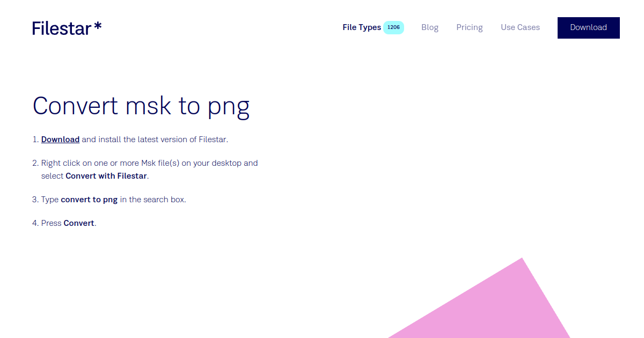The height and width of the screenshot is (338, 644).
Task: Click the bold Convert text in step 4
Action: pos(79,223)
